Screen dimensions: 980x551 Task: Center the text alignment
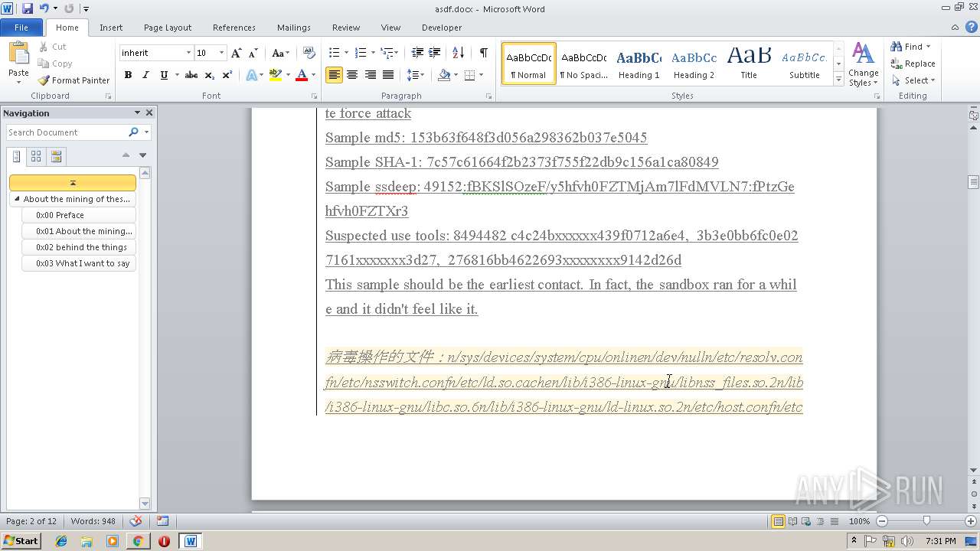[x=352, y=75]
